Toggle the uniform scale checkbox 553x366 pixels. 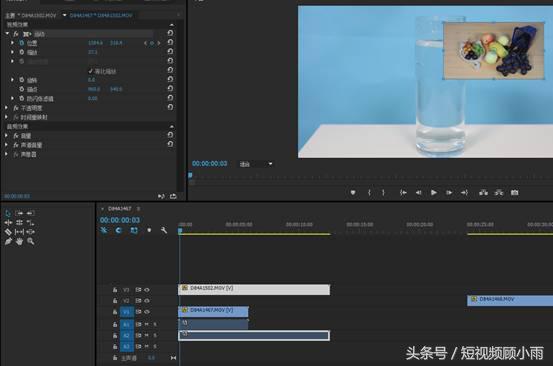(91, 71)
